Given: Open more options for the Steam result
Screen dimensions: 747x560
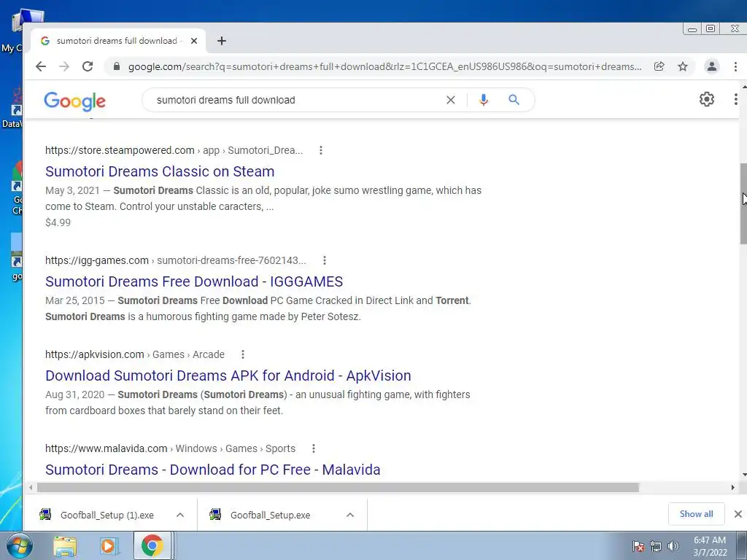Looking at the screenshot, I should [x=321, y=150].
